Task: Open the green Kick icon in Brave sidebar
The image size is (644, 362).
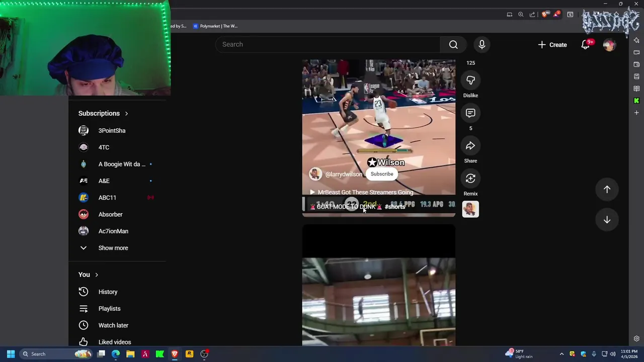Action: pos(636,101)
